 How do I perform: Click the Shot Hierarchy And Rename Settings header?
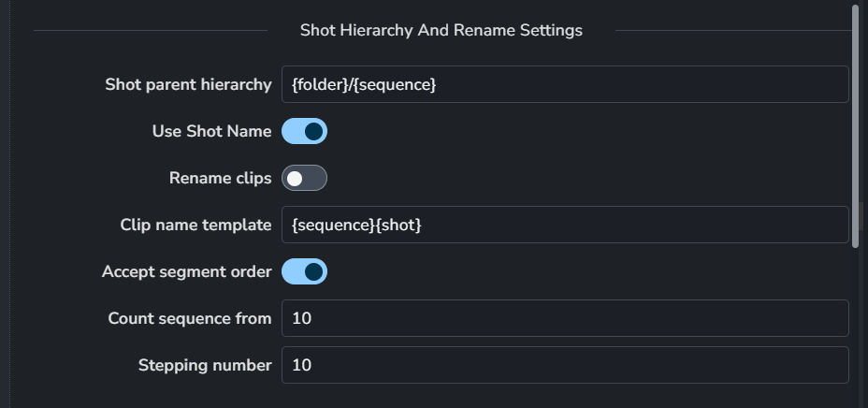pyautogui.click(x=441, y=31)
